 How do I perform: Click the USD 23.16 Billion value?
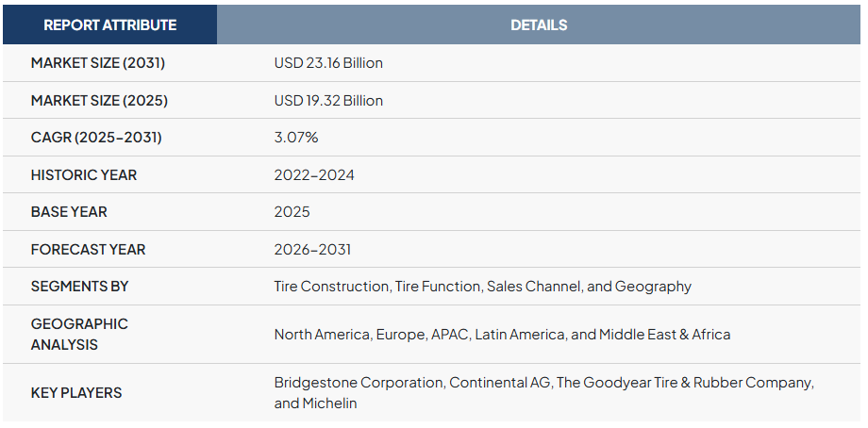328,63
